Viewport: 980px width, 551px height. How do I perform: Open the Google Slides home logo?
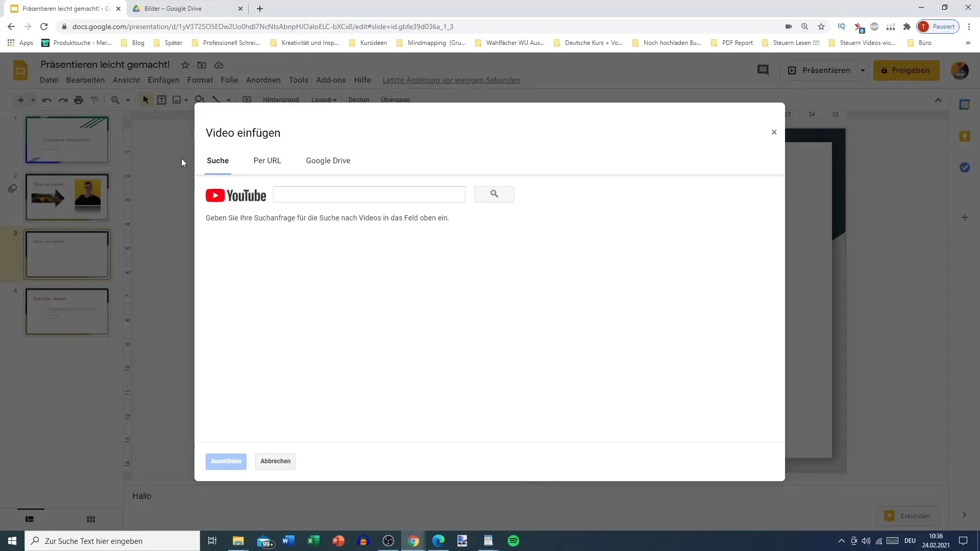20,70
